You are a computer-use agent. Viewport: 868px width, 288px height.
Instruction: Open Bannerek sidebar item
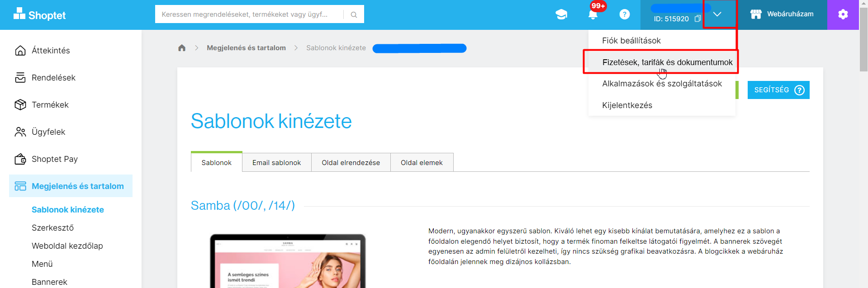pyautogui.click(x=49, y=282)
